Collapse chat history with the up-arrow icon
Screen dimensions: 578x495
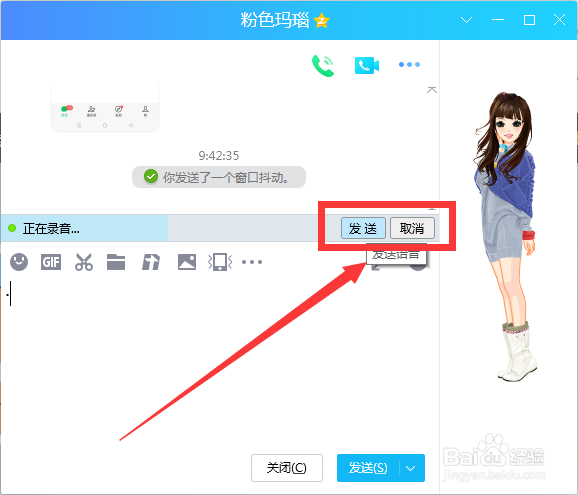pos(432,90)
